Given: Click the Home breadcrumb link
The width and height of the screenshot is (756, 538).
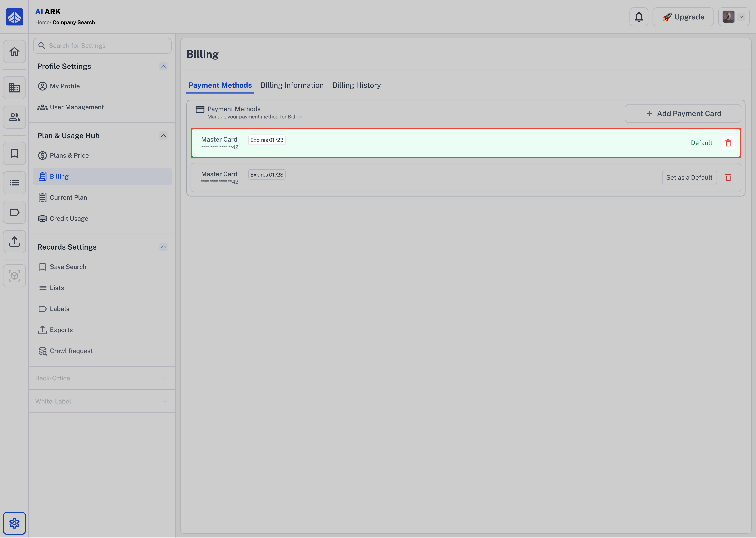Looking at the screenshot, I should coord(42,23).
